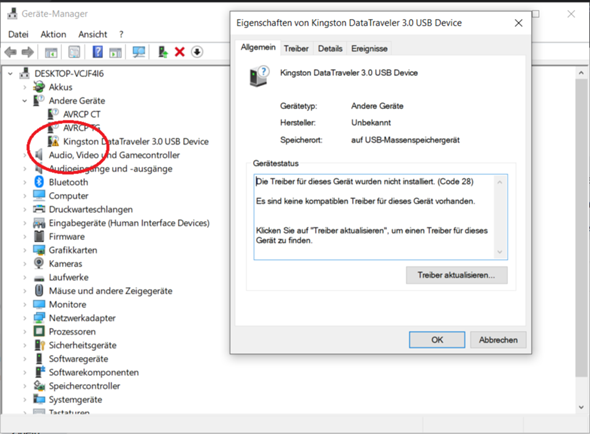Open the ? help menu
The height and width of the screenshot is (434, 590).
(121, 34)
